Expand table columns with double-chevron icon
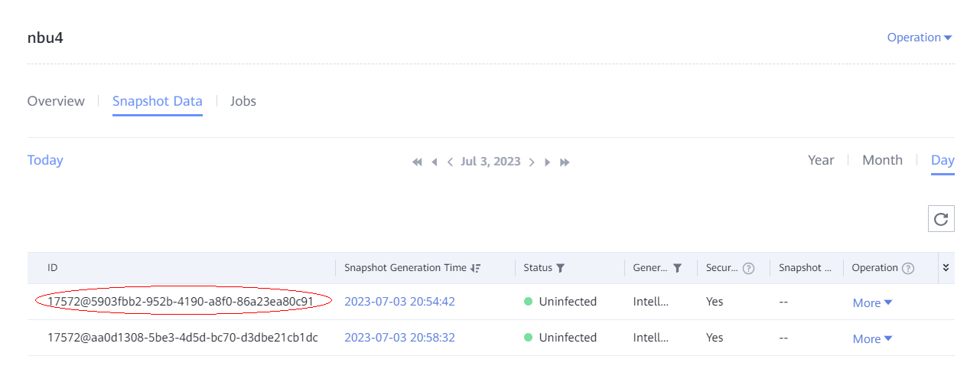 point(946,268)
